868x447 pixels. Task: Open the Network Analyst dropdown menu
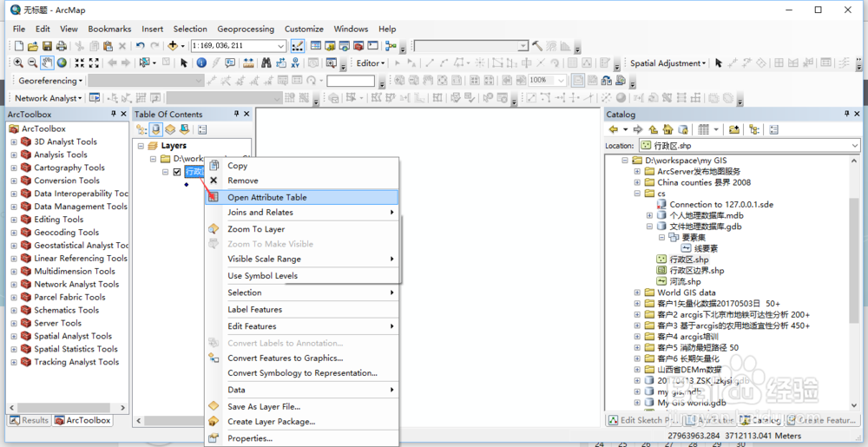click(48, 98)
